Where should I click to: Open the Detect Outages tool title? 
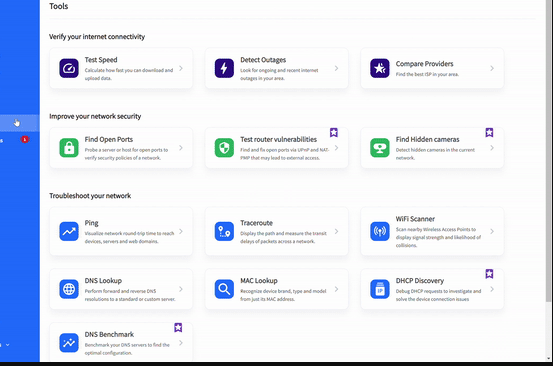click(x=263, y=60)
